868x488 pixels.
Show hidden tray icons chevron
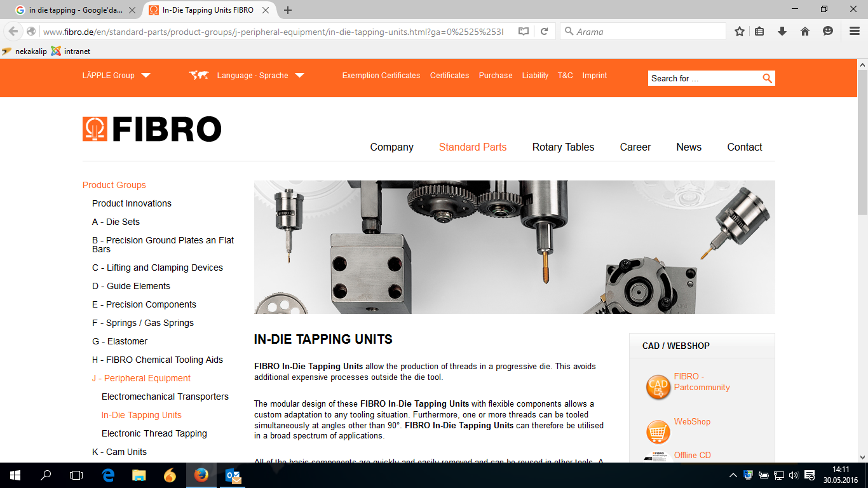pos(733,475)
